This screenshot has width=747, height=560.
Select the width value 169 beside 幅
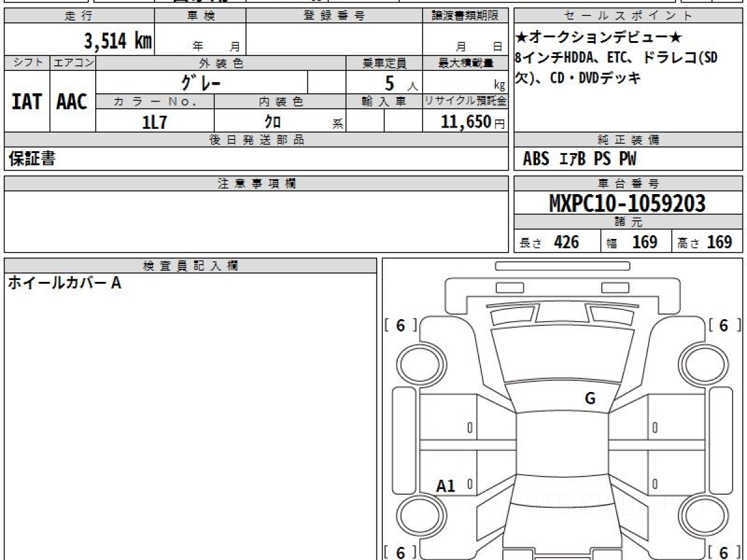pos(645,242)
